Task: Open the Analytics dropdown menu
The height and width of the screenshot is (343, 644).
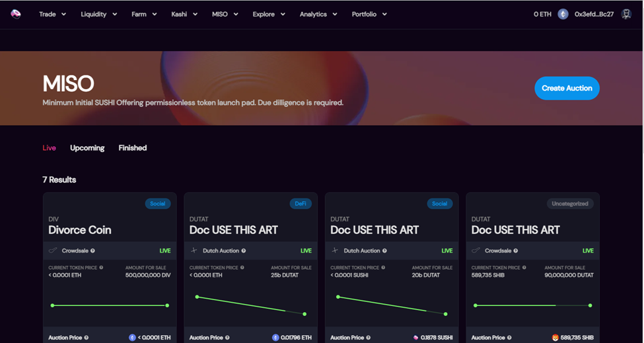Action: pyautogui.click(x=318, y=14)
